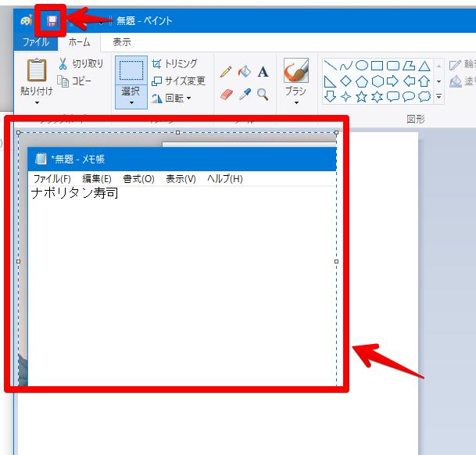Image resolution: width=476 pixels, height=455 pixels.
Task: Switch to the 表示 ribbon tab
Action: pos(122,42)
